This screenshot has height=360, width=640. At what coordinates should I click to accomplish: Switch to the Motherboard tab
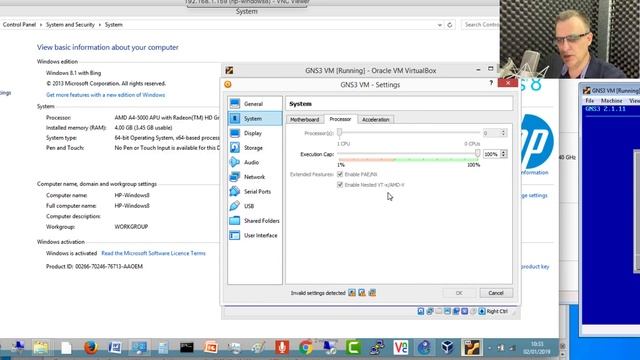point(304,120)
